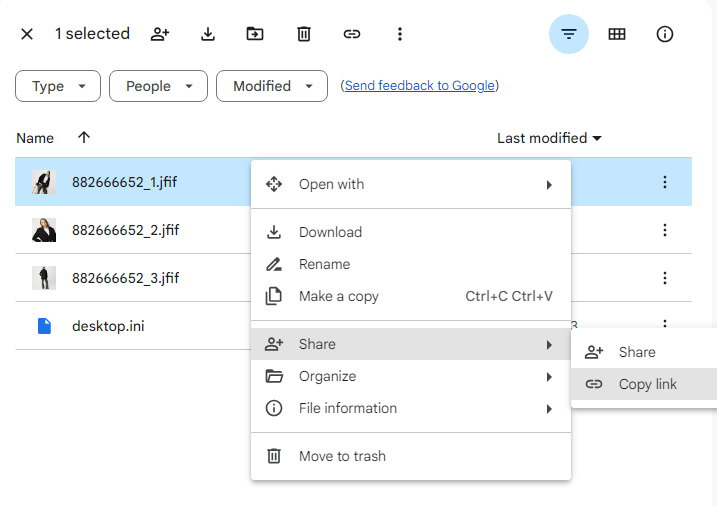The image size is (717, 507).
Task: Select the 882666652_1.jfif file name
Action: (124, 182)
